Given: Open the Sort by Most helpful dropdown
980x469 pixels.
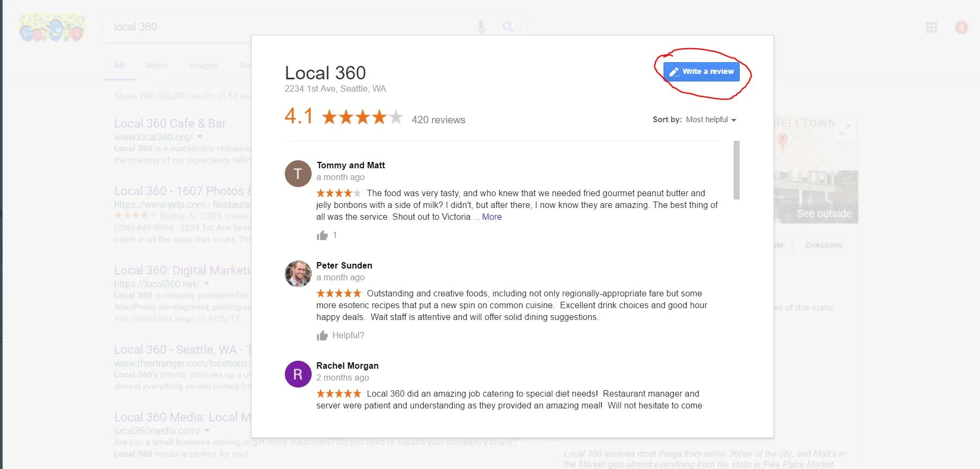Looking at the screenshot, I should 711,120.
